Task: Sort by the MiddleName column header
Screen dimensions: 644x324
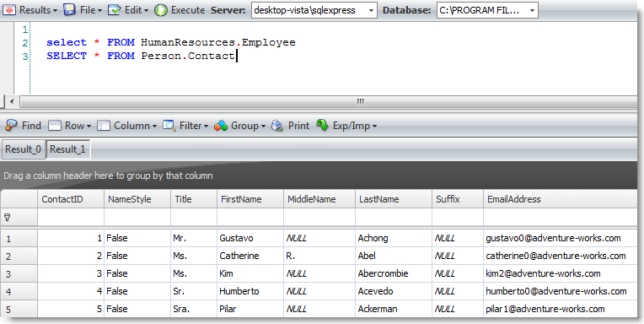Action: (x=319, y=199)
